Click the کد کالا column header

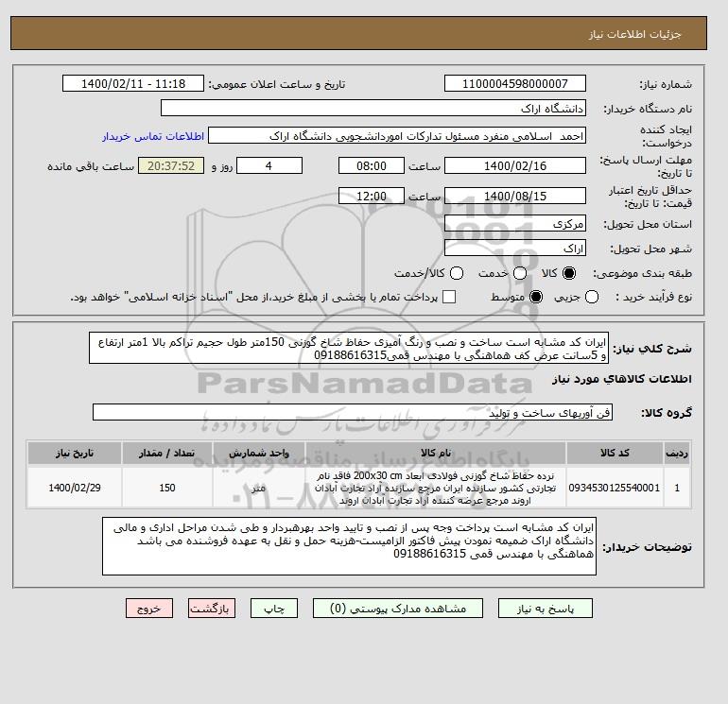click(615, 453)
